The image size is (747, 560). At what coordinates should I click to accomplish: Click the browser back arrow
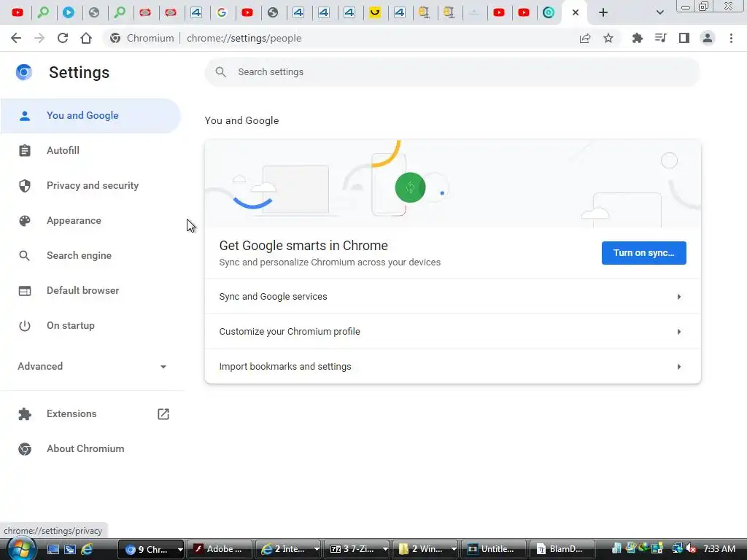click(16, 38)
